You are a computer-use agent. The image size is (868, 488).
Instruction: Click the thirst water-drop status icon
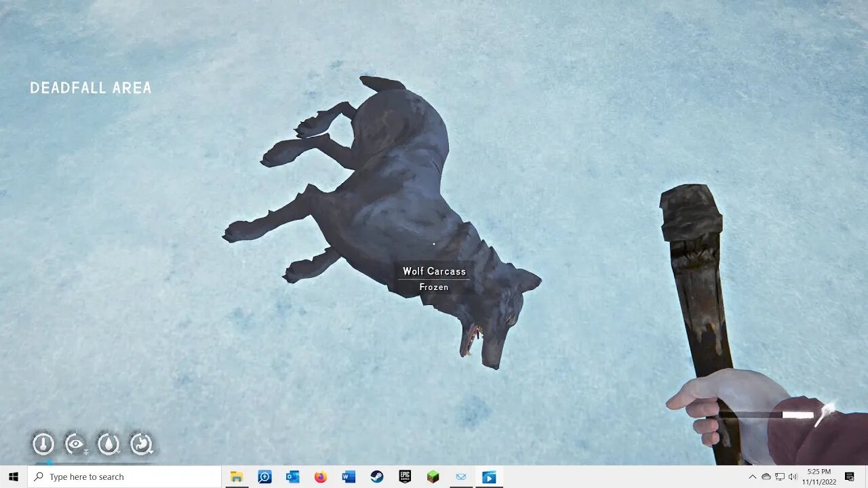pos(108,444)
